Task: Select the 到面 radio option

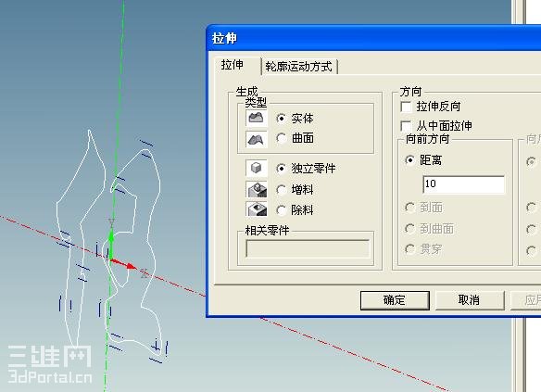Action: tap(409, 208)
